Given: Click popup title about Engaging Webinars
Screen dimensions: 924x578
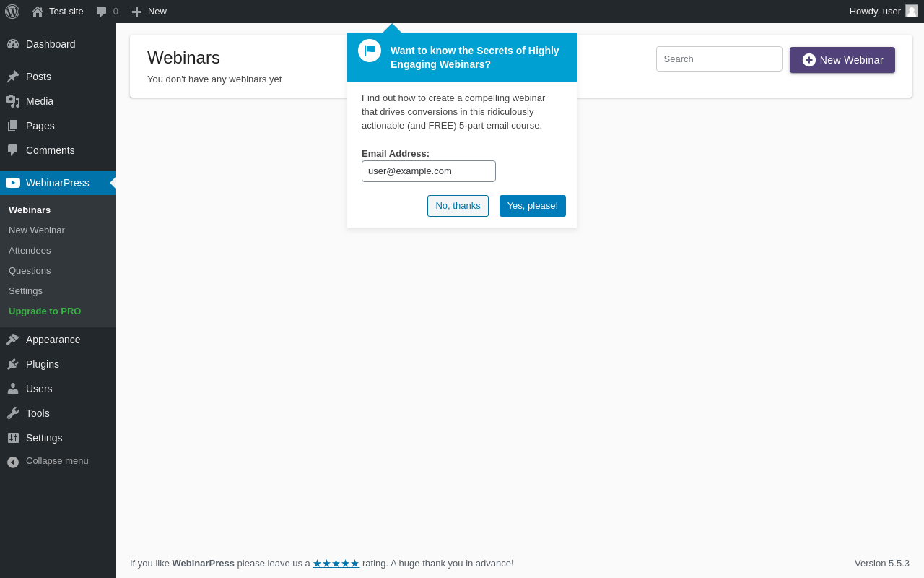Looking at the screenshot, I should pos(475,57).
